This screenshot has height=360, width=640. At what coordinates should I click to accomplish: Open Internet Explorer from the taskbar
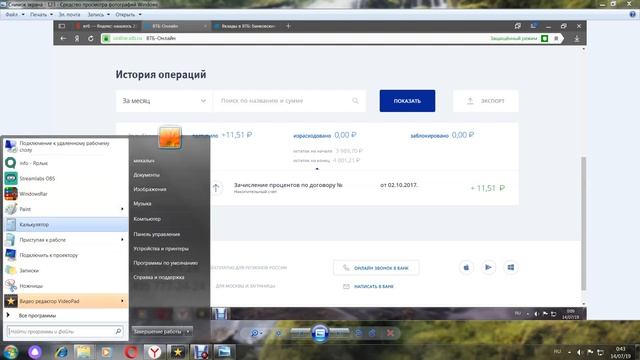(x=61, y=352)
